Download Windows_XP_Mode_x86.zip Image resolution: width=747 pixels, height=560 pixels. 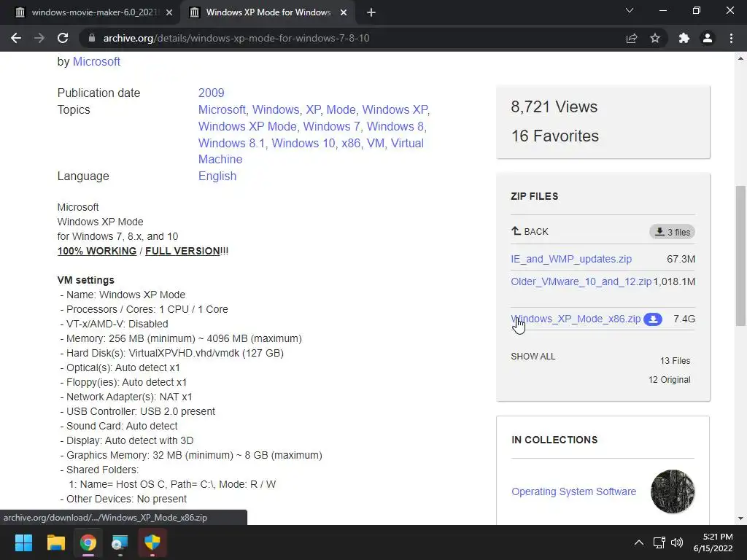coord(576,319)
